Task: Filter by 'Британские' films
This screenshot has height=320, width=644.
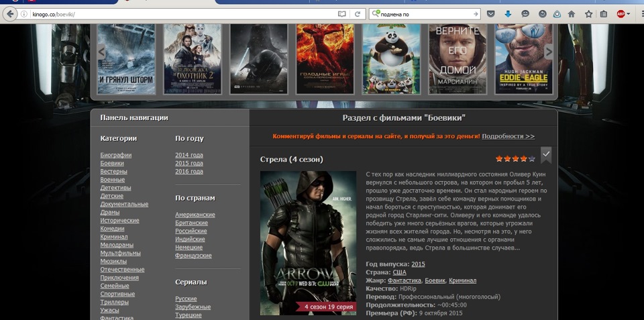Action: 191,223
